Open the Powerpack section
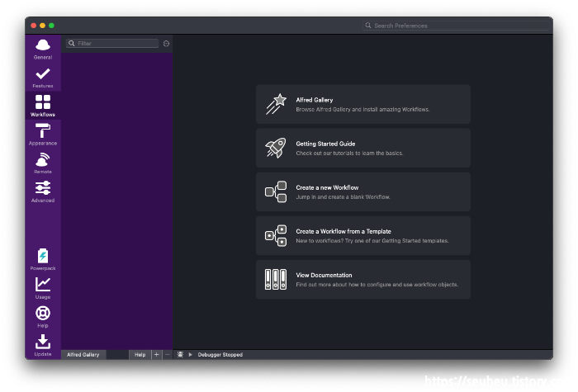This screenshot has width=578, height=392. pyautogui.click(x=43, y=260)
